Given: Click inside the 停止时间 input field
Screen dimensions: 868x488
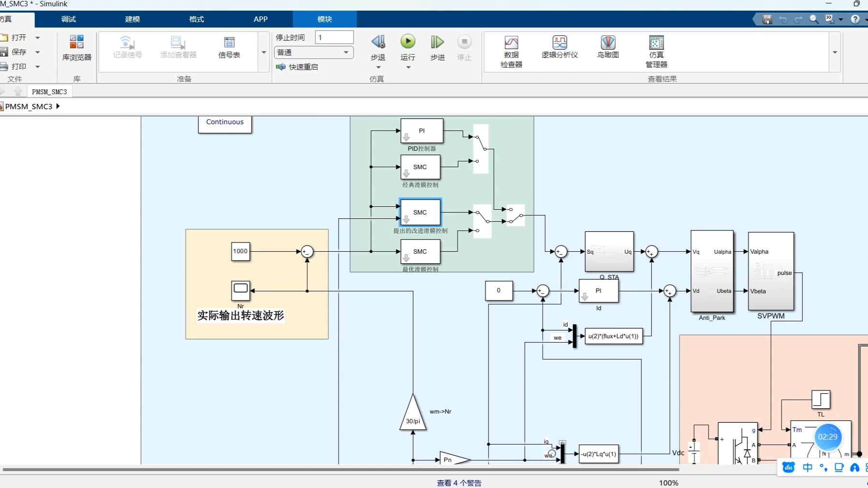Looking at the screenshot, I should click(x=335, y=37).
